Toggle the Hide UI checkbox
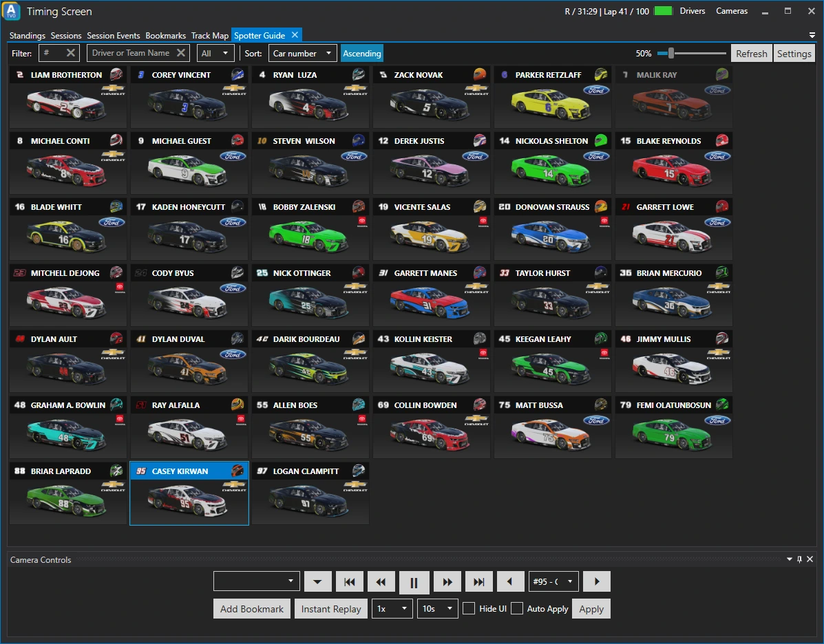Viewport: 824px width, 644px height. tap(469, 608)
